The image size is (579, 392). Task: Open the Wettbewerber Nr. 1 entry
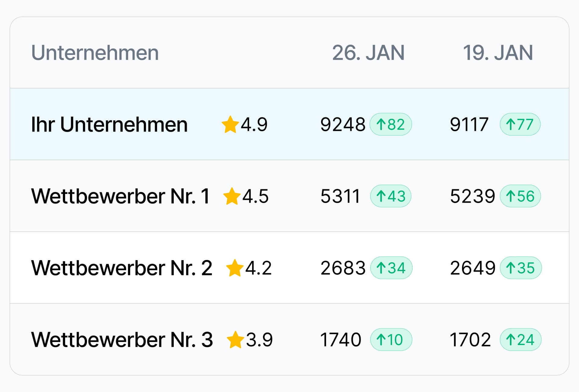pos(120,196)
